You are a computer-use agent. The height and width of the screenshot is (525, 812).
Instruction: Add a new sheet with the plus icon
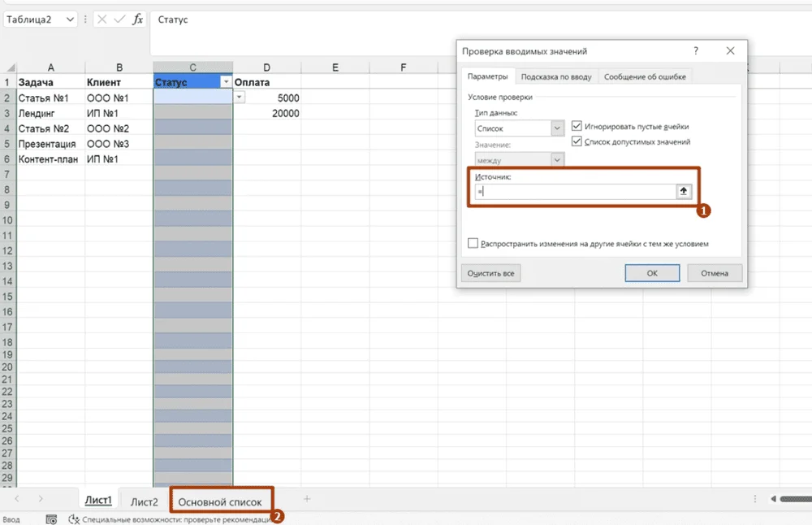pyautogui.click(x=307, y=498)
